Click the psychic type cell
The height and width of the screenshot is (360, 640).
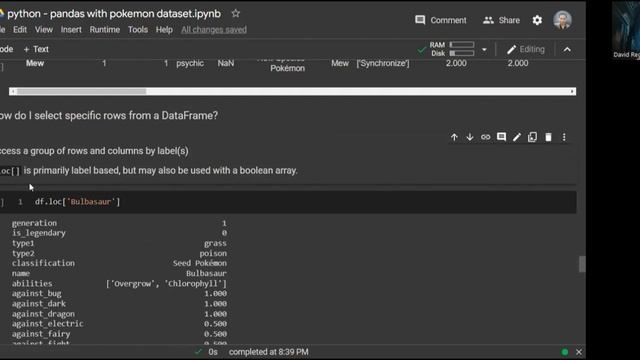tap(190, 63)
